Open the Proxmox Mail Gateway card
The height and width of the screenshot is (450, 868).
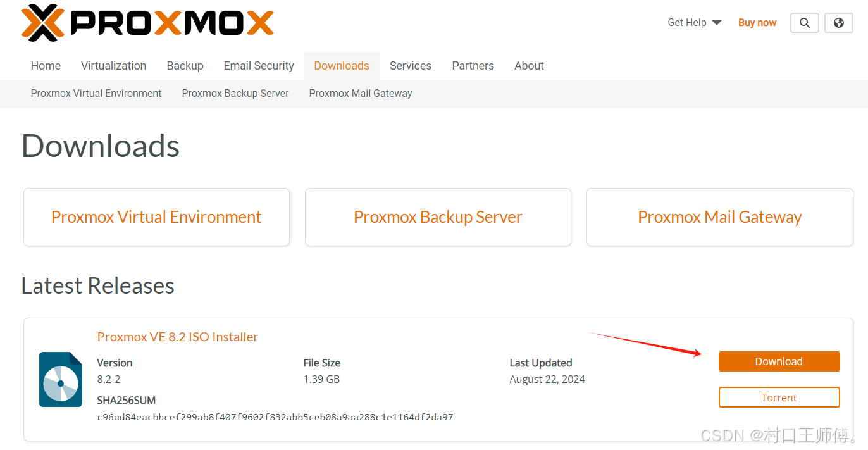pos(720,217)
